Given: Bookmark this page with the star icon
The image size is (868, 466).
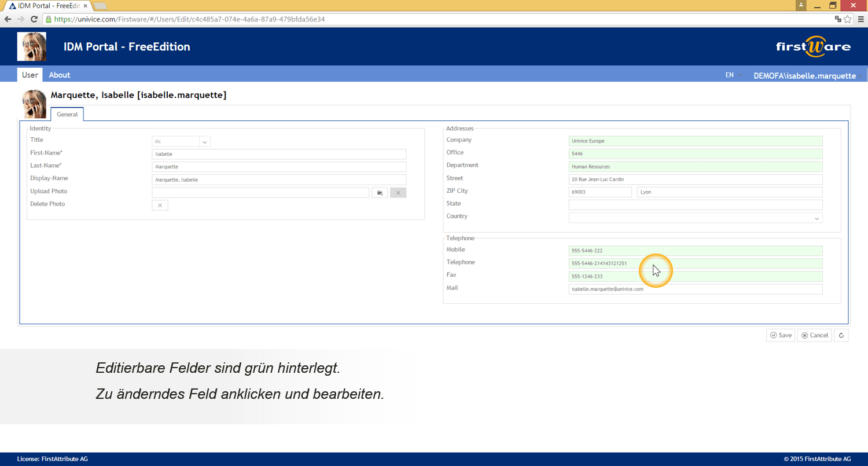Looking at the screenshot, I should [848, 19].
